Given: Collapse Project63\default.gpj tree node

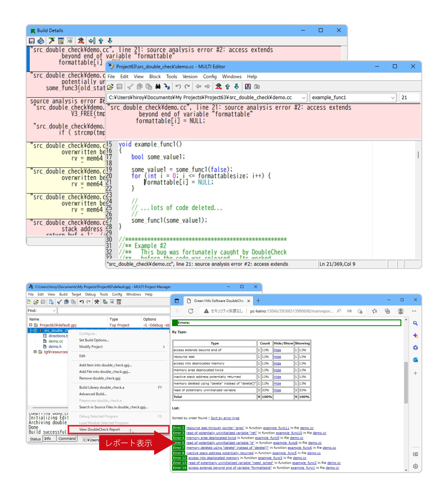Looking at the screenshot, I should (31, 325).
